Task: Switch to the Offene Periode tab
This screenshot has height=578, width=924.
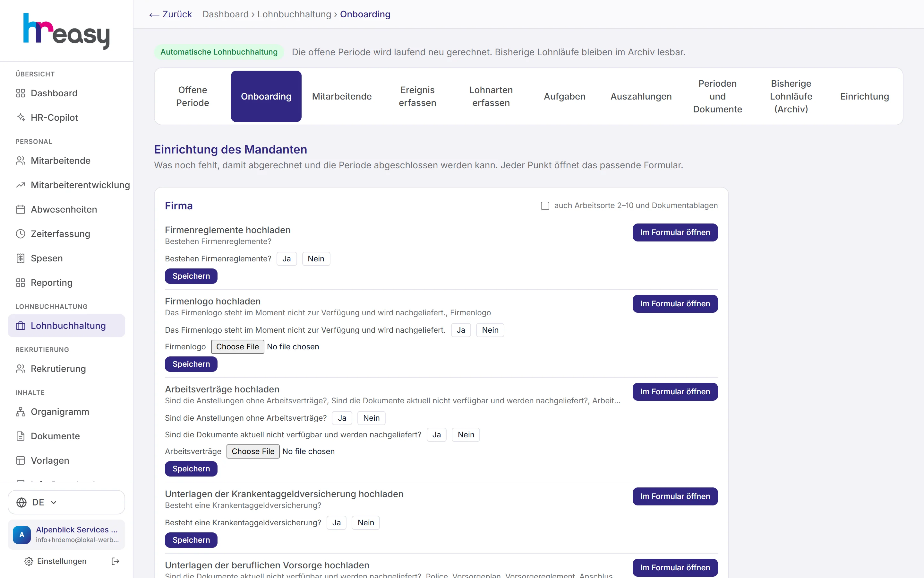Action: [x=193, y=96]
